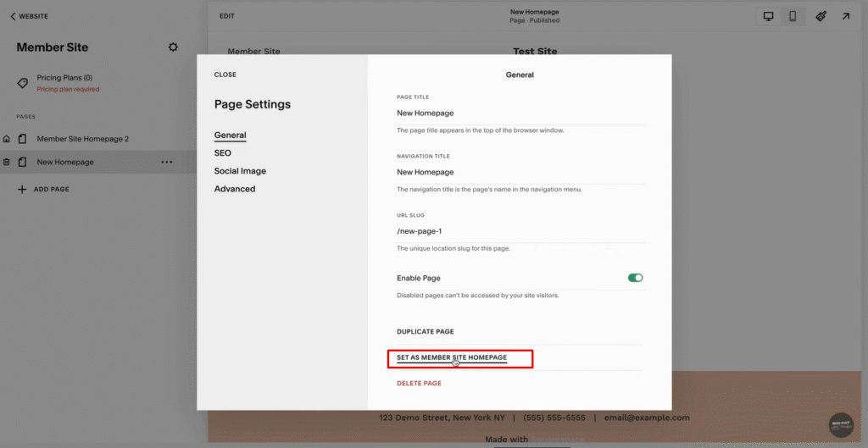
Task: Go back to Website panel
Action: click(30, 17)
